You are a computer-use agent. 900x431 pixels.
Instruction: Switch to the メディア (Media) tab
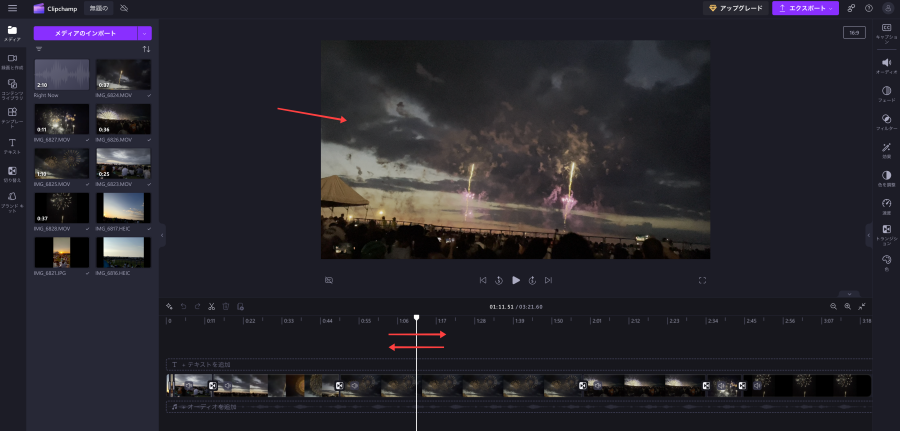(12, 33)
